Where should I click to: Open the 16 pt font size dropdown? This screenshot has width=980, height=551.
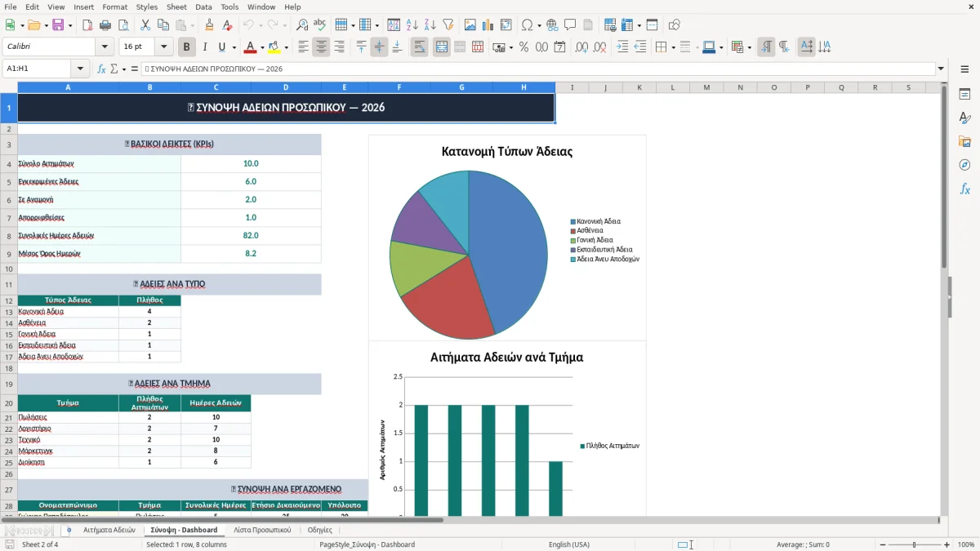click(164, 47)
